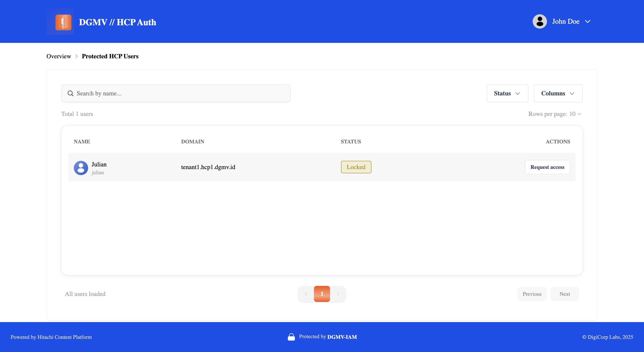The width and height of the screenshot is (644, 352).
Task: Click the previous page arrow icon
Action: point(306,294)
